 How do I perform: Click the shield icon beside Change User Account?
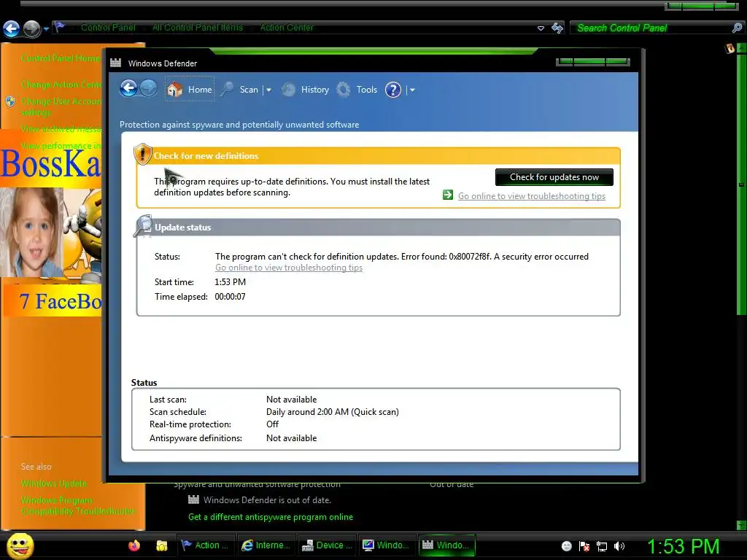10,101
